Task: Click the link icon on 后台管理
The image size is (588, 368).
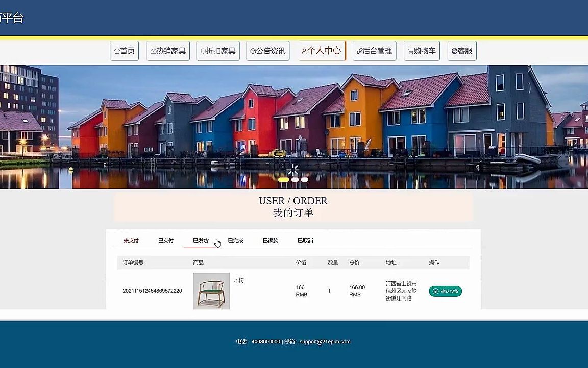Action: [x=359, y=51]
